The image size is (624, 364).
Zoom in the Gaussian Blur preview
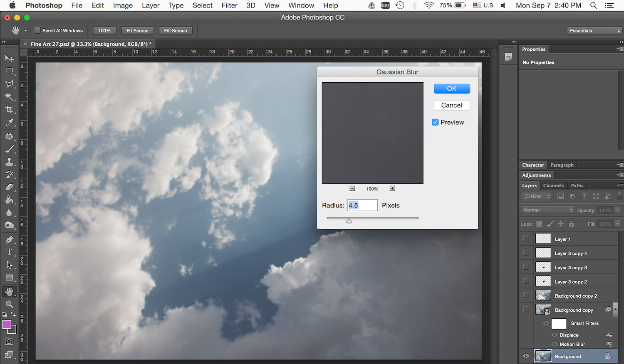tap(392, 189)
